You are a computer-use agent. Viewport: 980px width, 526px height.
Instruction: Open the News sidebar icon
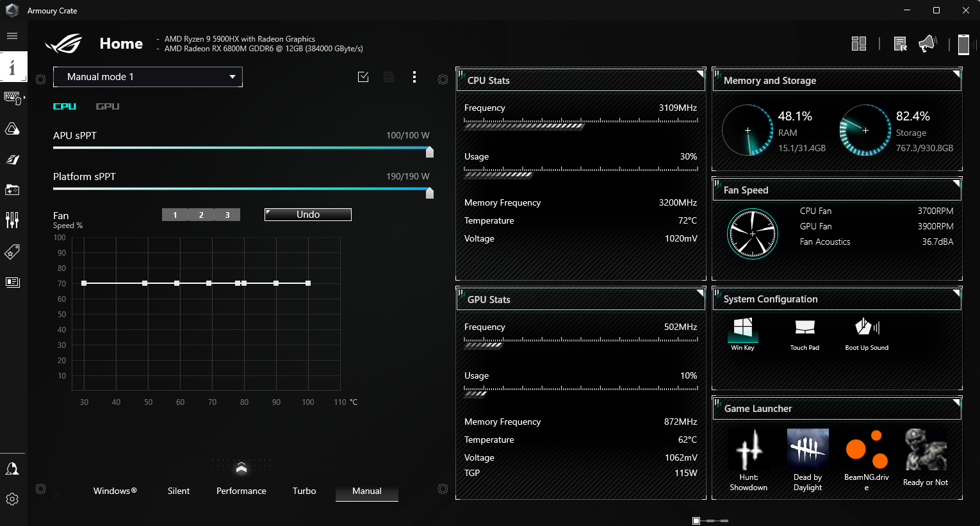coord(12,282)
